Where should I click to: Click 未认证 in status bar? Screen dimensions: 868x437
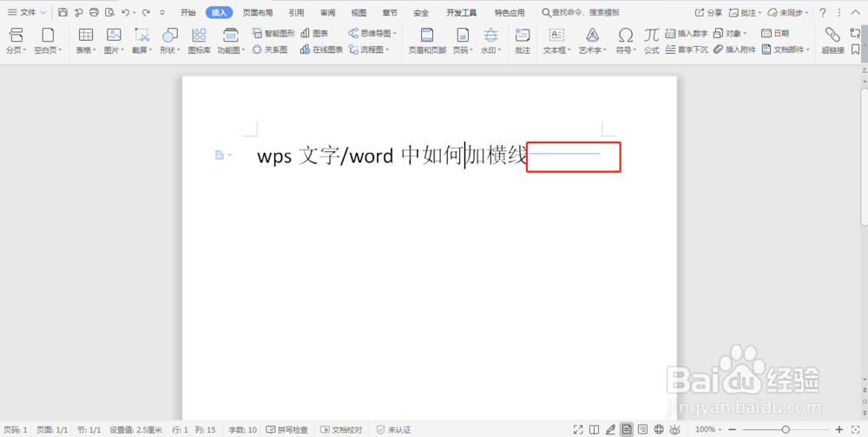pos(393,429)
